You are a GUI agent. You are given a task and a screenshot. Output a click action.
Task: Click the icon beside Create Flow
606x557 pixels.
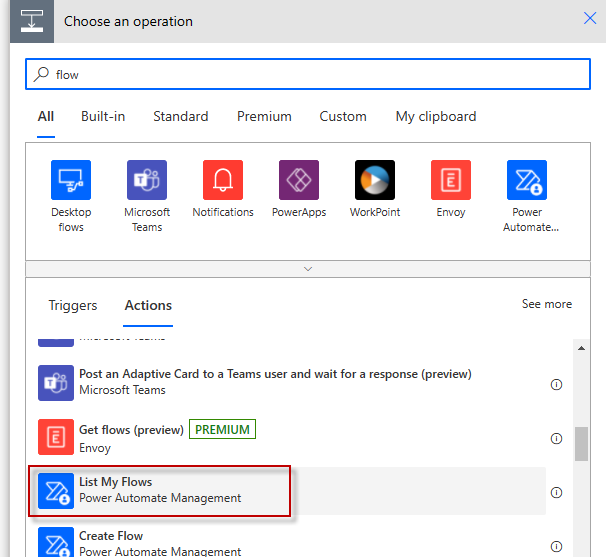56,542
